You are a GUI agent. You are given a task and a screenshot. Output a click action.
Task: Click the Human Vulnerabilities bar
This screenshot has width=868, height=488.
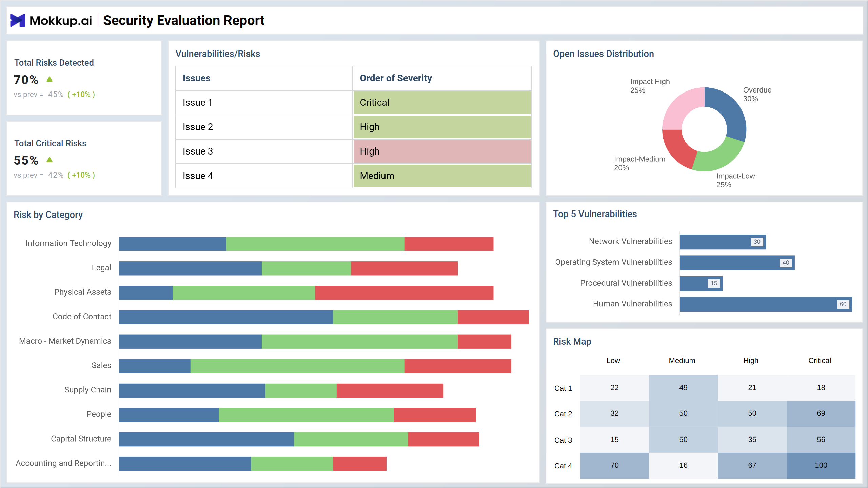click(766, 304)
